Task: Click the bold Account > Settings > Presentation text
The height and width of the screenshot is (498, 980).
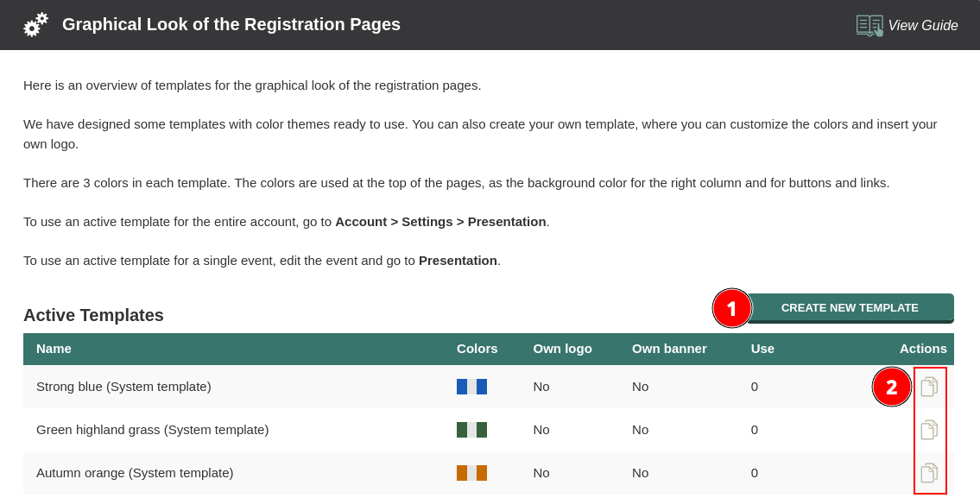Action: 440,222
